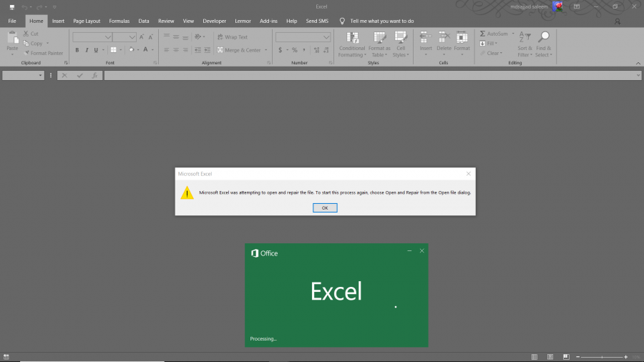644x362 pixels.
Task: Collapse the ribbon with the chevron
Action: [x=638, y=63]
